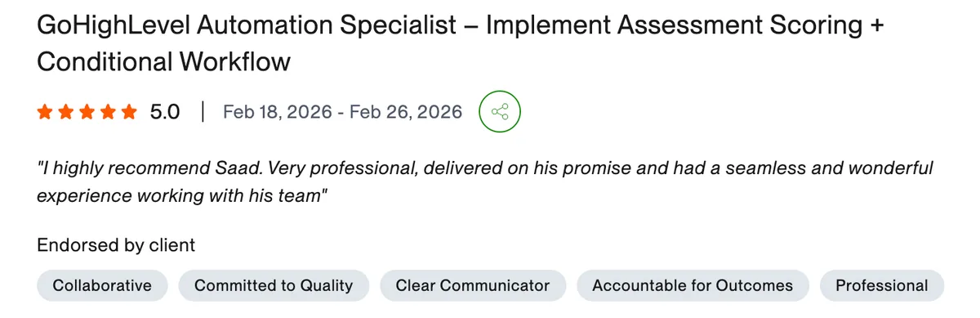Click the Feb 18, 2026 start date
980x318 pixels.
click(x=275, y=112)
